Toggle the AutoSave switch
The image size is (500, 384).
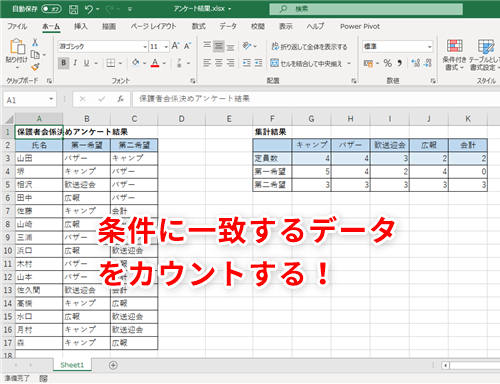pos(51,9)
